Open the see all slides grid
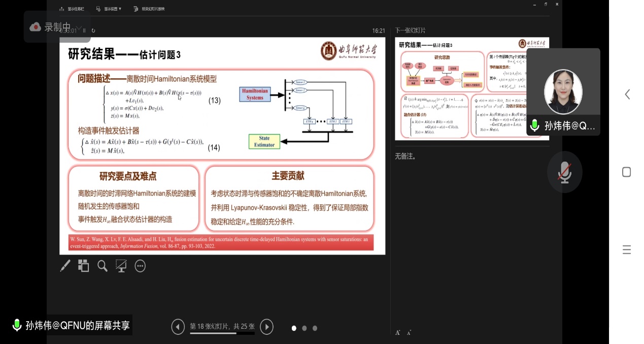Screen dimensions: 644x344 click(x=84, y=266)
